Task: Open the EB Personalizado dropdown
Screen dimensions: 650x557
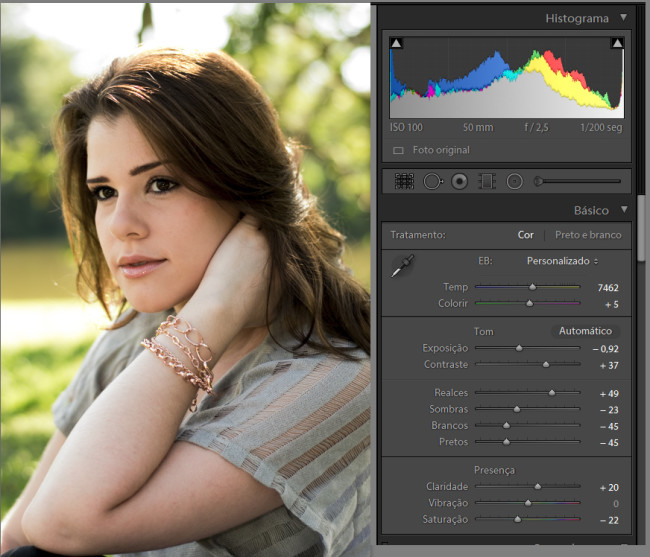Action: pyautogui.click(x=562, y=261)
